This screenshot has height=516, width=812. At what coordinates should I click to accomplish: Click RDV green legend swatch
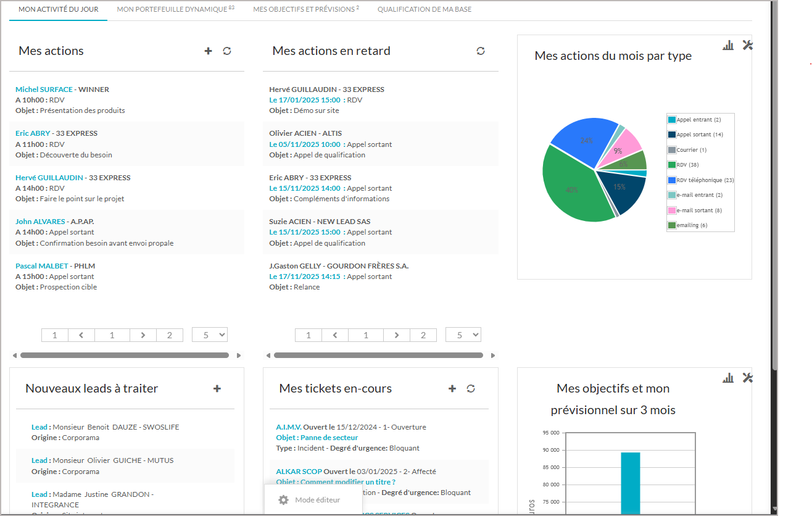[x=672, y=165]
